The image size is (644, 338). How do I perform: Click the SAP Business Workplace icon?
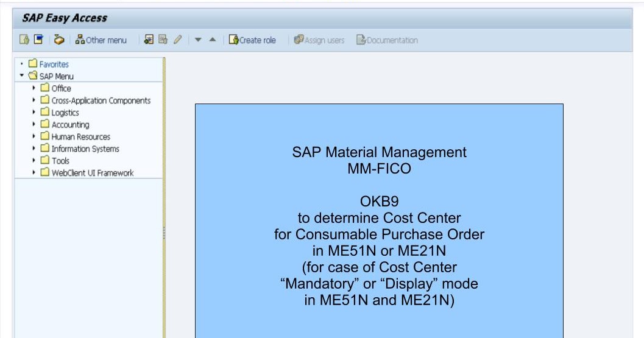pos(59,40)
